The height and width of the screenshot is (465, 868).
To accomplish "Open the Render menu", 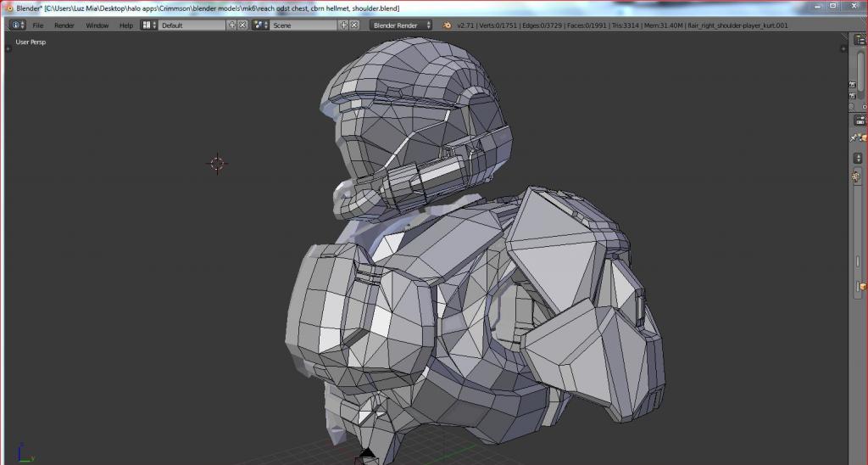I will [64, 25].
